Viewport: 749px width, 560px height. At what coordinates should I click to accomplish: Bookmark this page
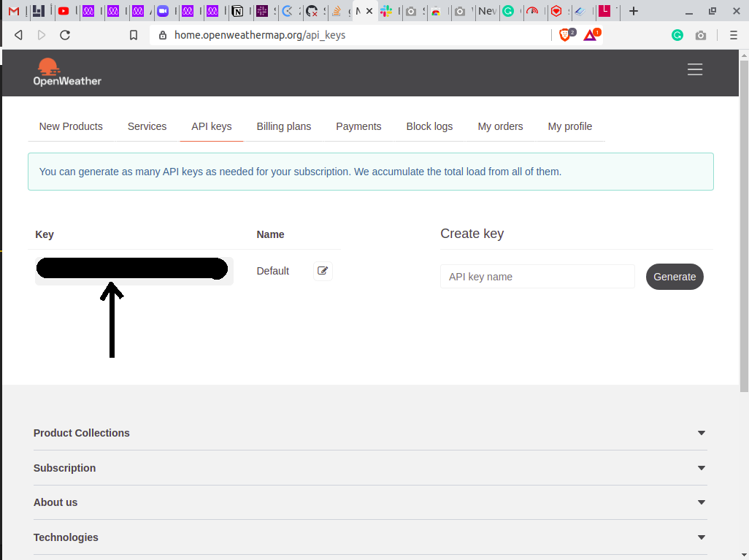tap(134, 35)
